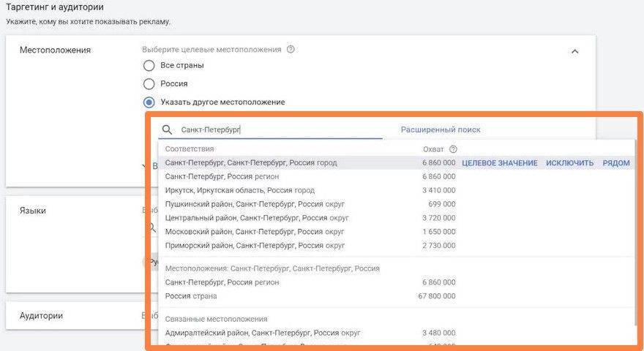Pick Россия страна in location list
Viewport: 644px width, 351px height.
click(191, 296)
